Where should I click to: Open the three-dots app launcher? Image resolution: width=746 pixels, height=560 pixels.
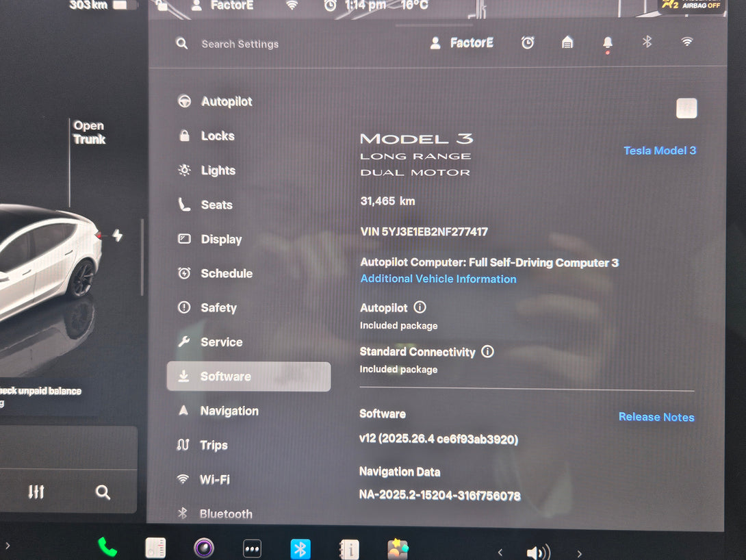[x=252, y=549]
